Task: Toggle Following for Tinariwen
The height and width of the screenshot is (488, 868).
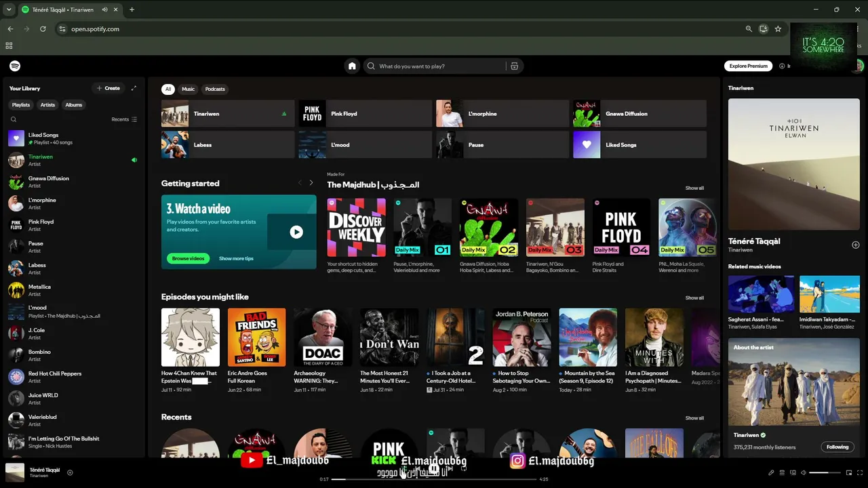Action: pyautogui.click(x=837, y=447)
